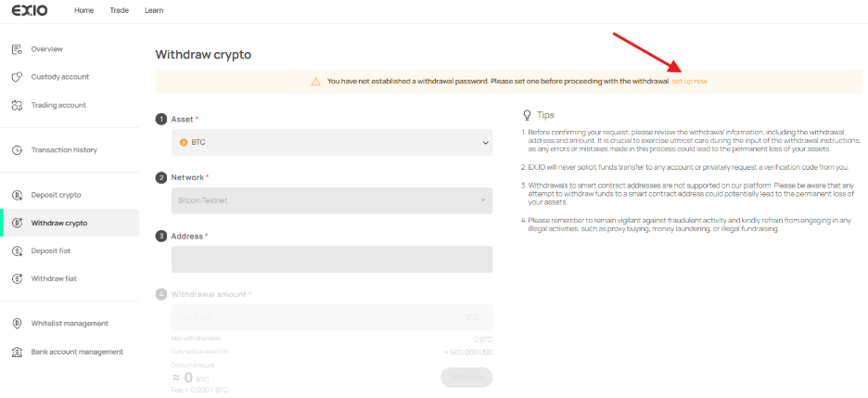Click the 'set up now' link

pyautogui.click(x=689, y=82)
